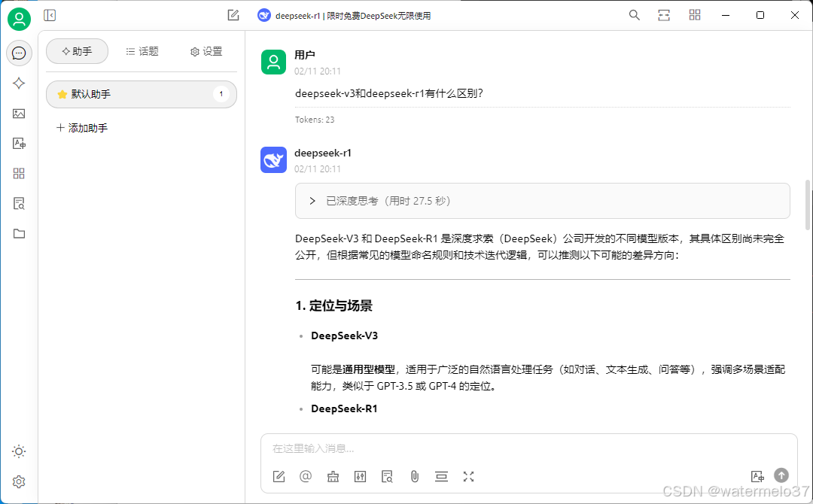Image resolution: width=813 pixels, height=504 pixels.
Task: Click 添加助手 to add assistant
Action: point(82,128)
